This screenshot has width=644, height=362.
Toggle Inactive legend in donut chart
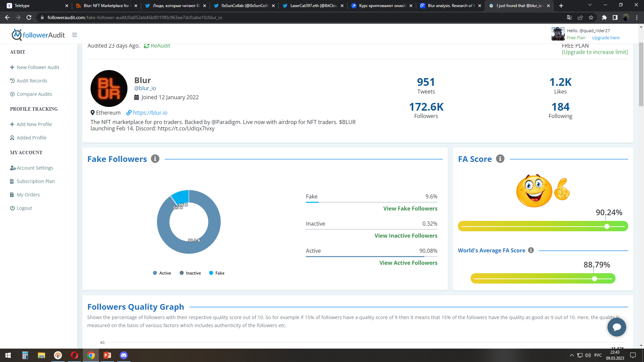tap(190, 273)
